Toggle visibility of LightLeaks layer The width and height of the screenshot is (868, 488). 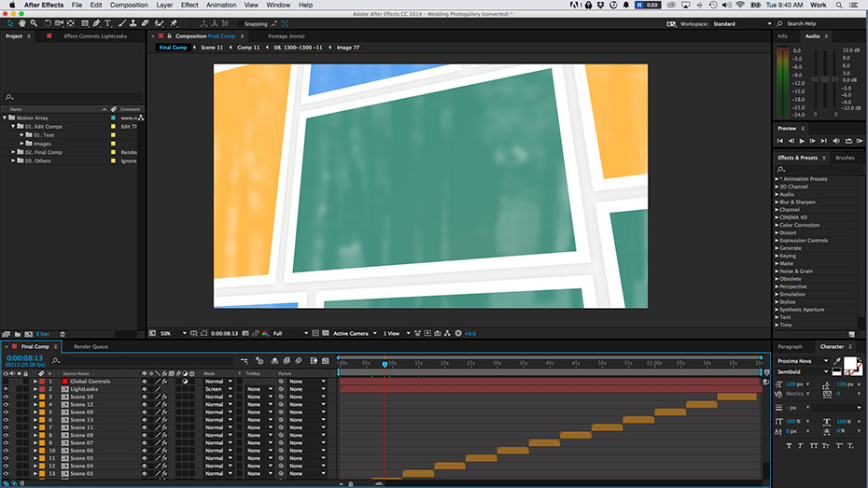(6, 389)
